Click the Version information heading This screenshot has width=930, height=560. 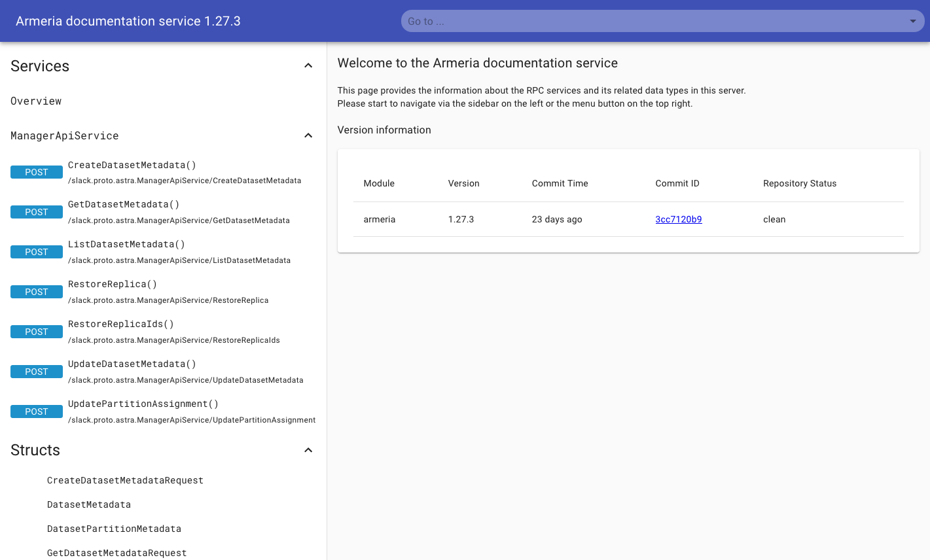pyautogui.click(x=384, y=130)
